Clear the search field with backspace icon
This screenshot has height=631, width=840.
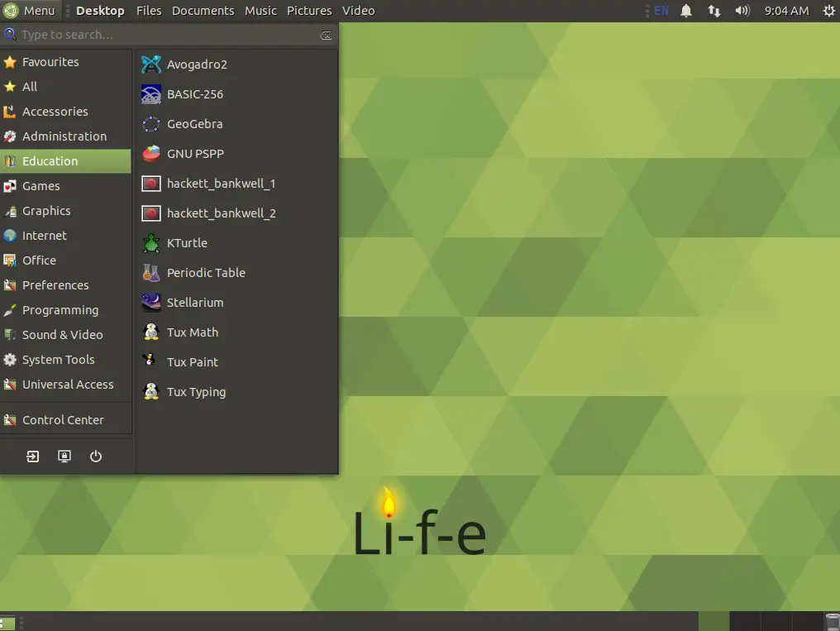tap(326, 36)
